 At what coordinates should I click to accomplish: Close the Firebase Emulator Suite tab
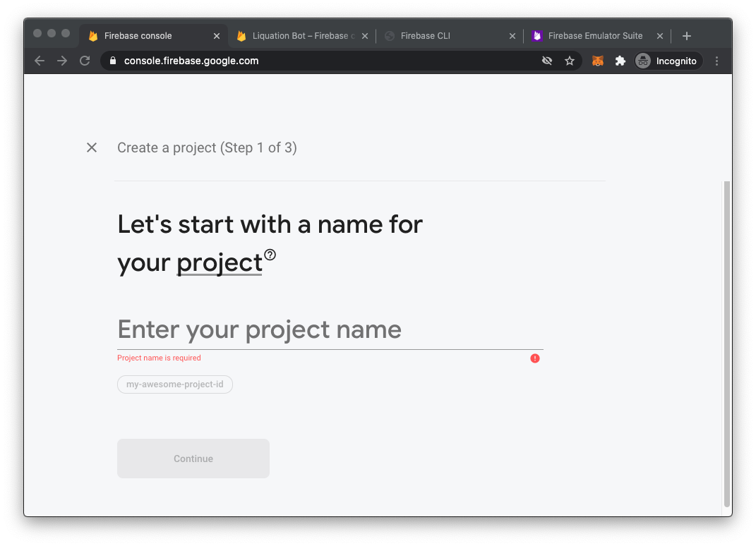pos(660,36)
